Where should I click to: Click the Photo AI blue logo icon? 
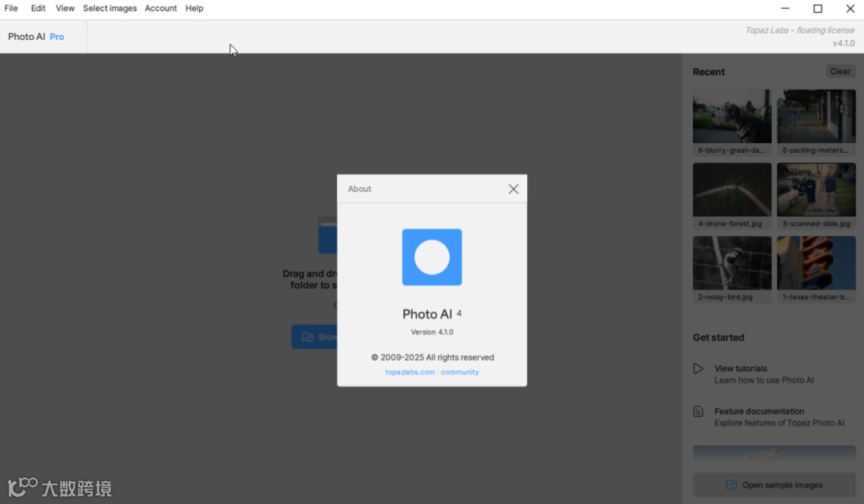(432, 258)
